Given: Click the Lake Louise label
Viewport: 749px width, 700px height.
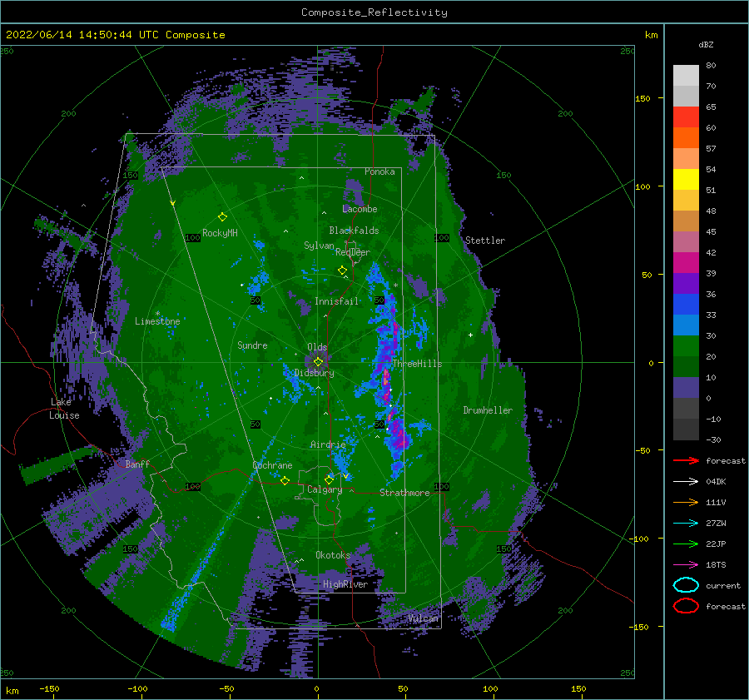Looking at the screenshot, I should pyautogui.click(x=64, y=409).
